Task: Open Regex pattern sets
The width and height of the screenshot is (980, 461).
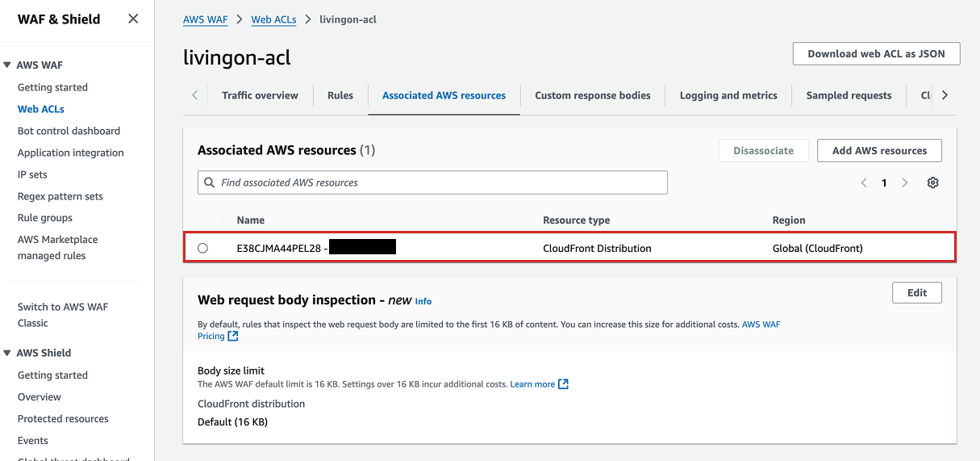Action: pos(60,196)
